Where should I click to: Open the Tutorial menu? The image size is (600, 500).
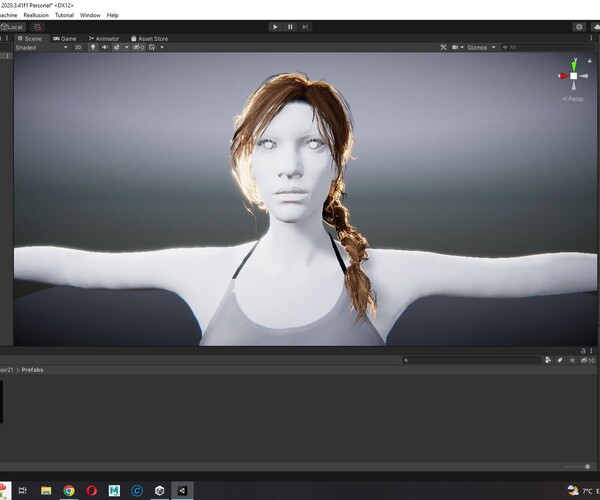[64, 15]
